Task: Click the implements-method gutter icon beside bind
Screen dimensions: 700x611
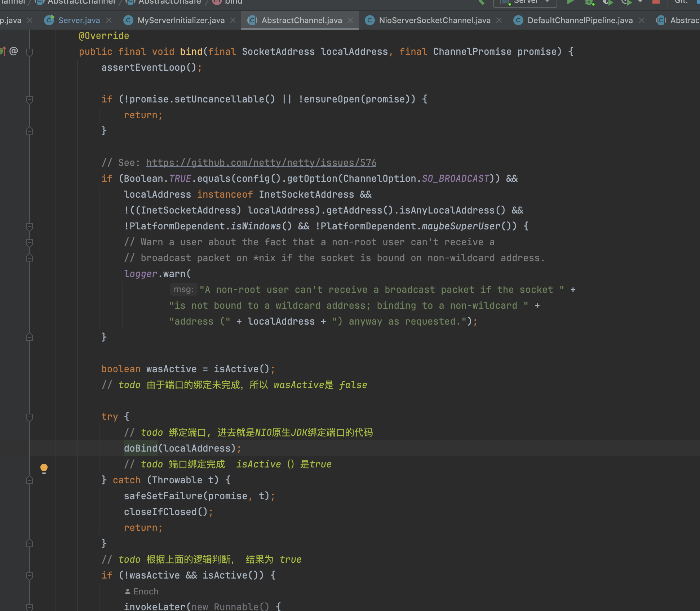Action: [x=3, y=51]
